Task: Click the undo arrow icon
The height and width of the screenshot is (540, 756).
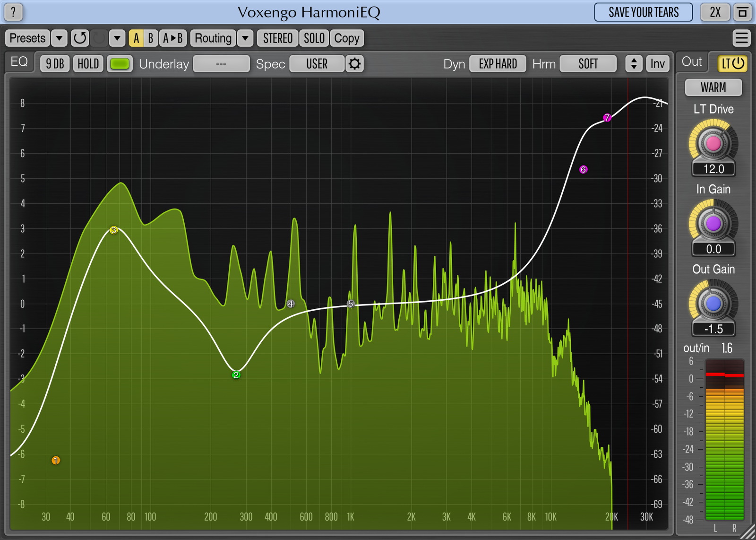Action: pyautogui.click(x=80, y=38)
